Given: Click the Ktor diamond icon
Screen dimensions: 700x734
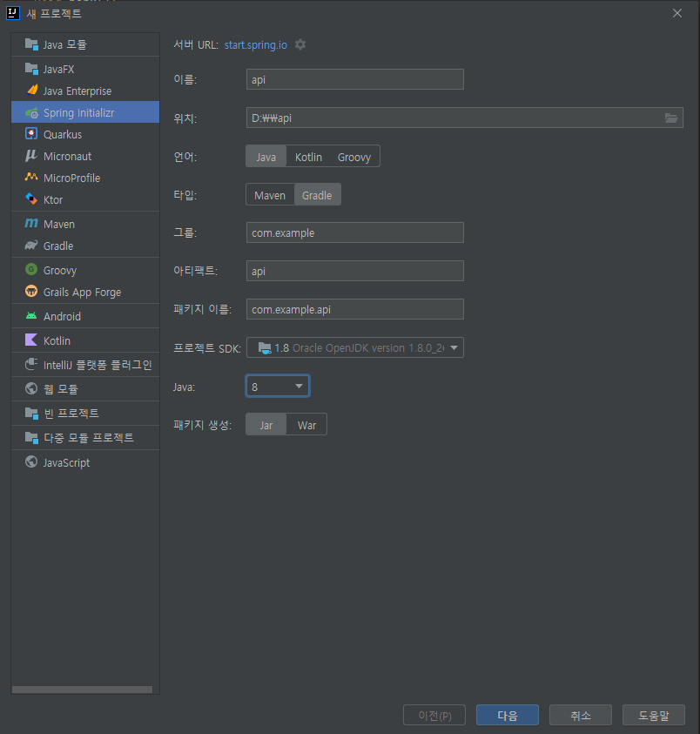Looking at the screenshot, I should pyautogui.click(x=31, y=199).
